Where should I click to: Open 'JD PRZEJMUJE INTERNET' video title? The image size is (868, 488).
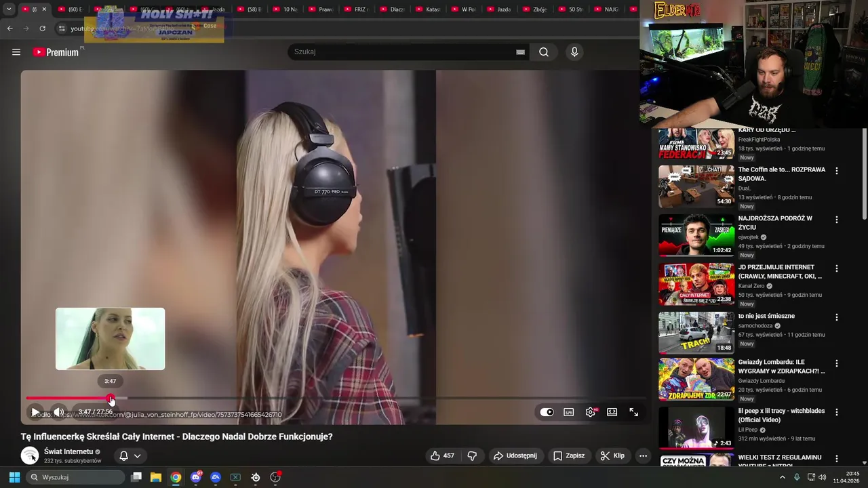[x=781, y=272]
